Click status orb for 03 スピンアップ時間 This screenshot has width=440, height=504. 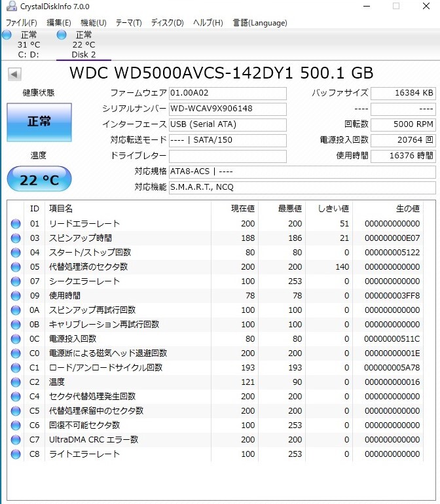16,238
